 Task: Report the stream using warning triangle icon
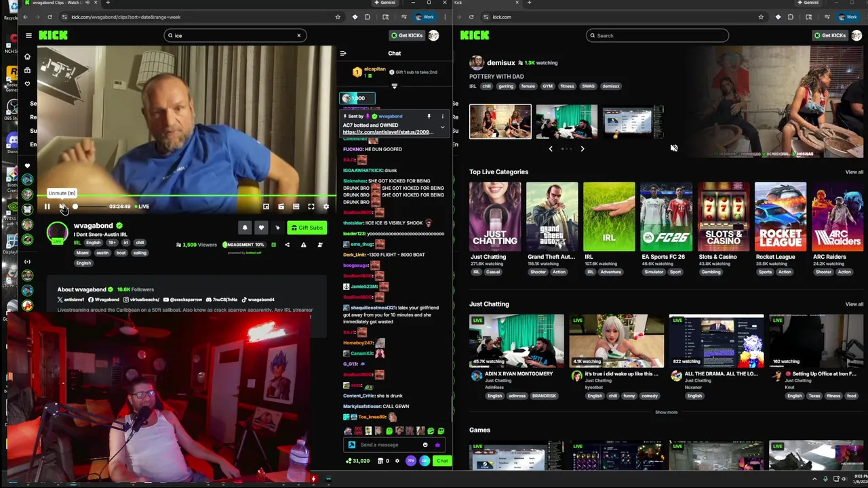tap(303, 245)
